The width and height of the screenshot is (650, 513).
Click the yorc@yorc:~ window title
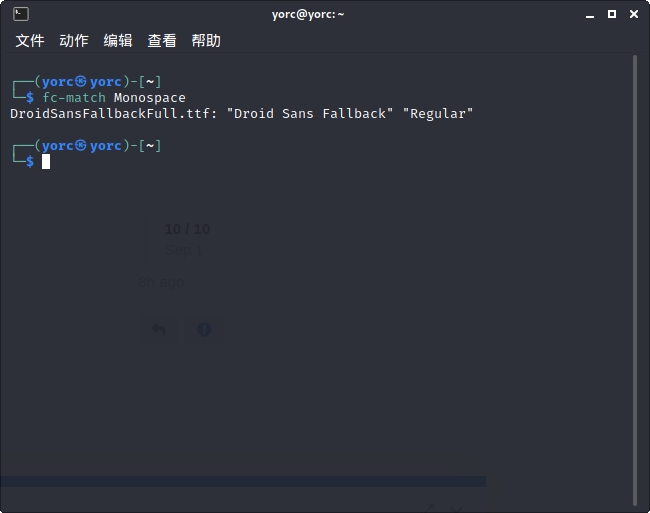pos(308,14)
